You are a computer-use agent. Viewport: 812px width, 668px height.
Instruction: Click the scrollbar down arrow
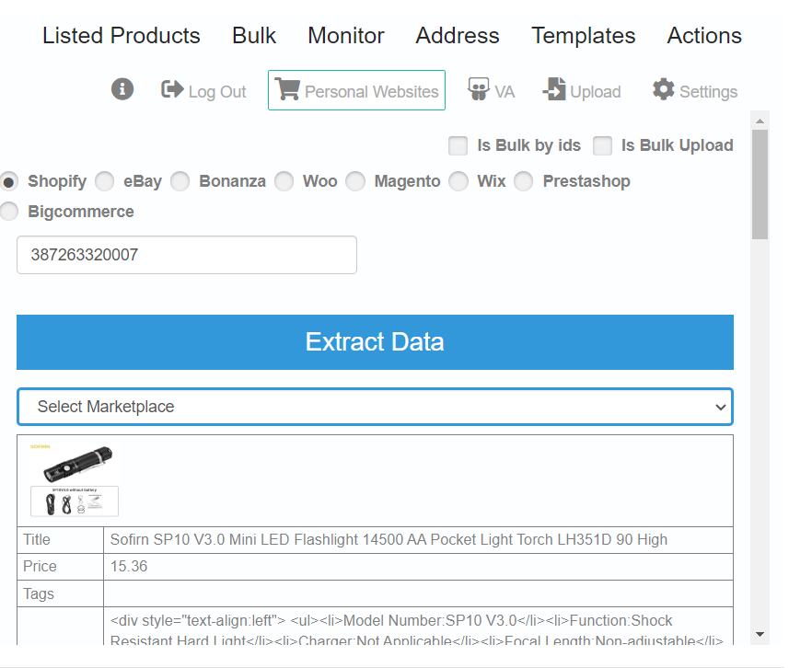[x=760, y=634]
